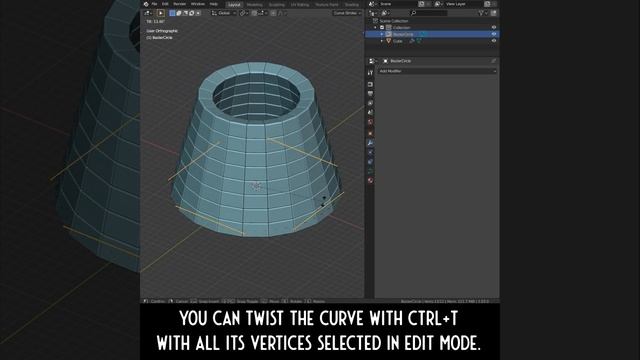Image resolution: width=640 pixels, height=360 pixels.
Task: Open the Scene properties tab
Action: 370,113
